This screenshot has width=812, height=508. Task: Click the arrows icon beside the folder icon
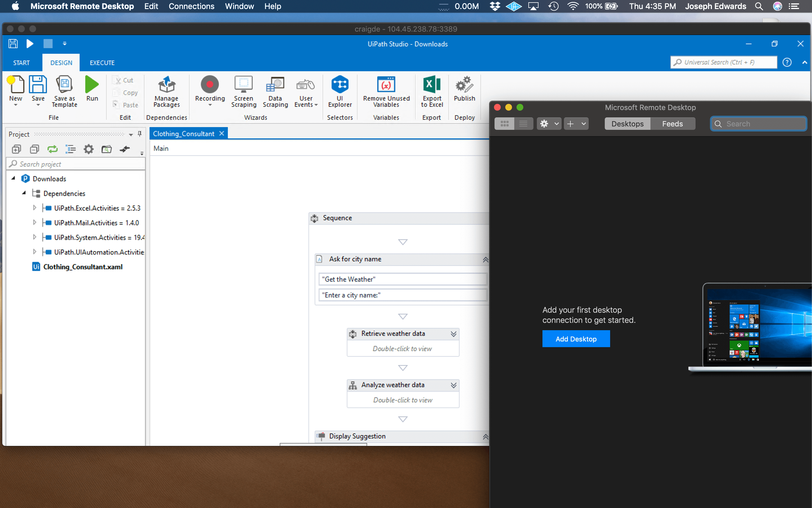pos(125,149)
